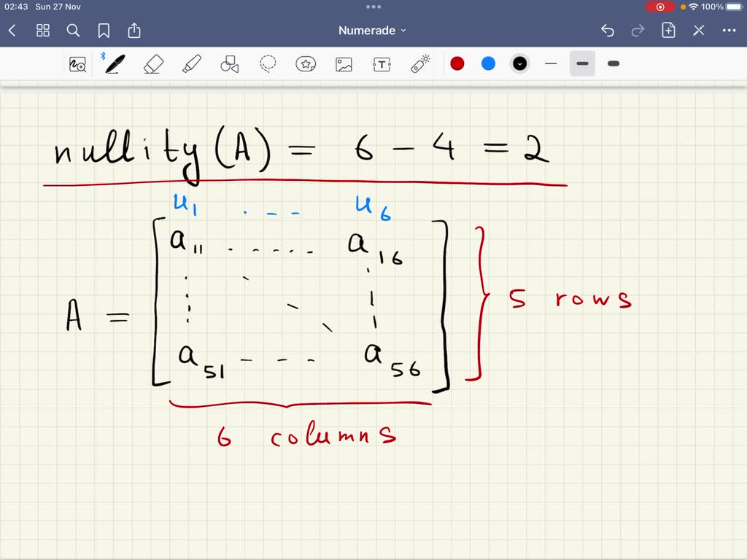Screen dimensions: 747x560
Task: Open the Shapes tool
Action: [x=230, y=63]
